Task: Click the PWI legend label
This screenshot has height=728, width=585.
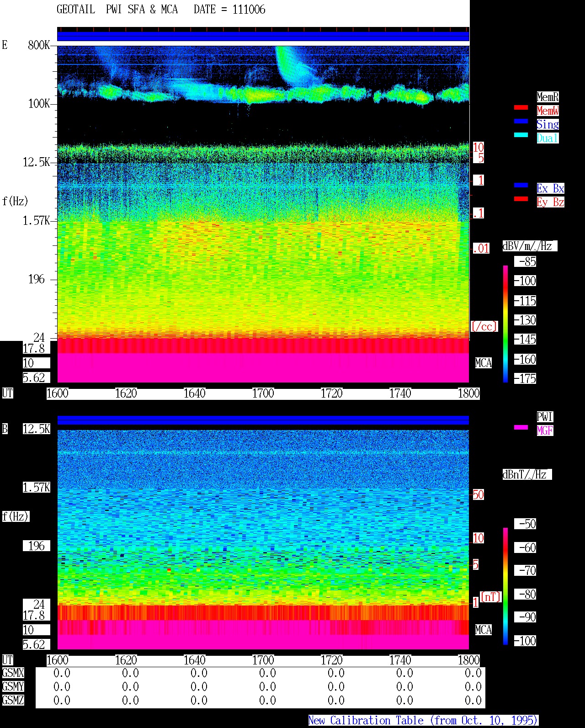Action: click(545, 417)
